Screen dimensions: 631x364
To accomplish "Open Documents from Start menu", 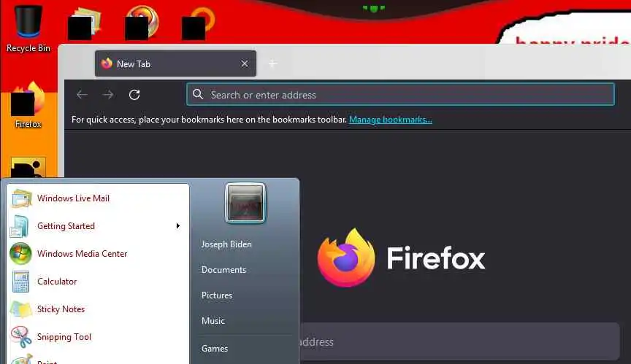I will point(223,270).
